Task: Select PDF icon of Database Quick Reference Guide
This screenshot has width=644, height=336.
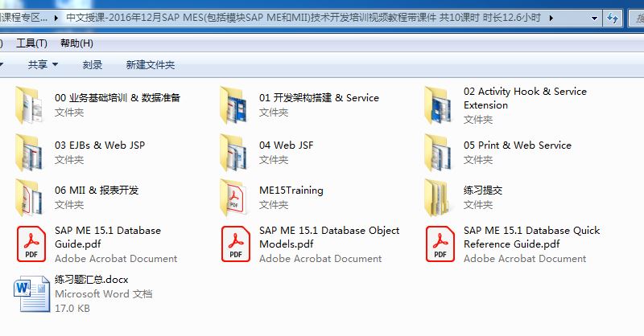Action: coord(440,244)
